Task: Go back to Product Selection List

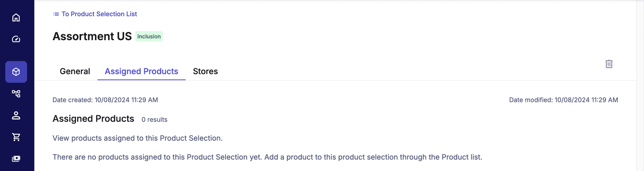Action: pyautogui.click(x=99, y=14)
